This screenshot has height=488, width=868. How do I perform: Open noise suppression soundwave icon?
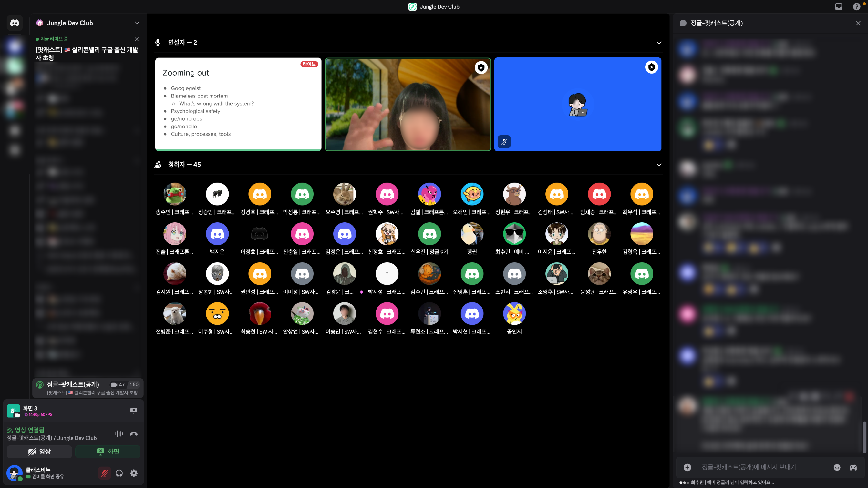tap(119, 434)
